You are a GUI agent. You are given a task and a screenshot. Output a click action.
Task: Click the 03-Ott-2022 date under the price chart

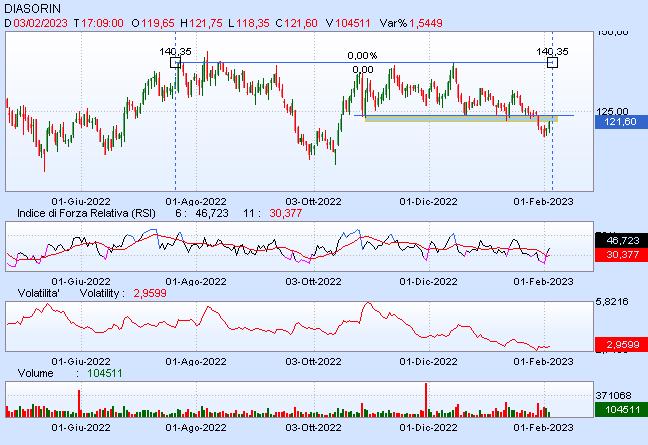coord(313,202)
